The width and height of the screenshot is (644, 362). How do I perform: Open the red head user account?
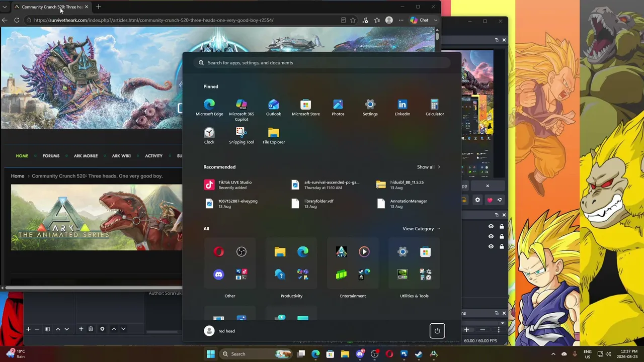220,331
